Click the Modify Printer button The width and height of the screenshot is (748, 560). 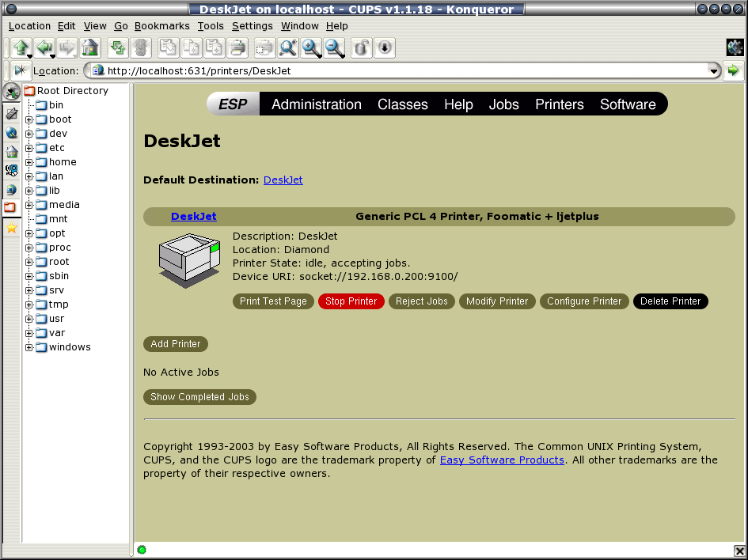[497, 301]
